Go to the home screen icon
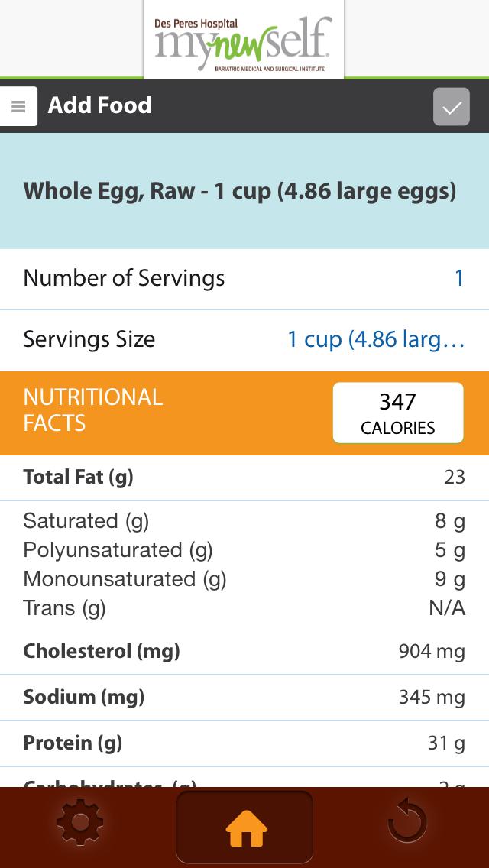Viewport: 489px width, 868px height. [x=245, y=827]
